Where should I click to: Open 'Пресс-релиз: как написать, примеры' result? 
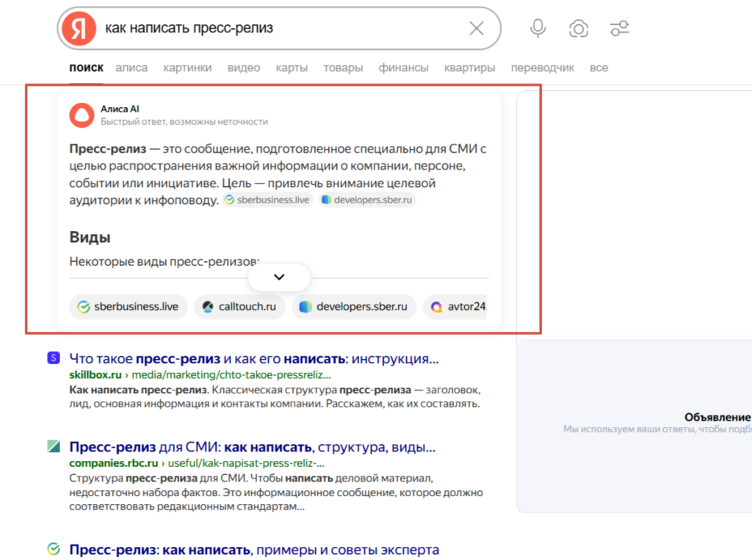[x=253, y=550]
